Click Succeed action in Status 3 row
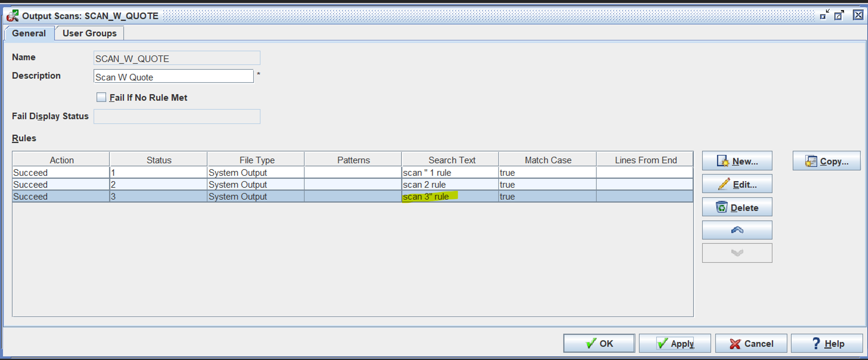Image resolution: width=868 pixels, height=360 pixels. pos(61,196)
